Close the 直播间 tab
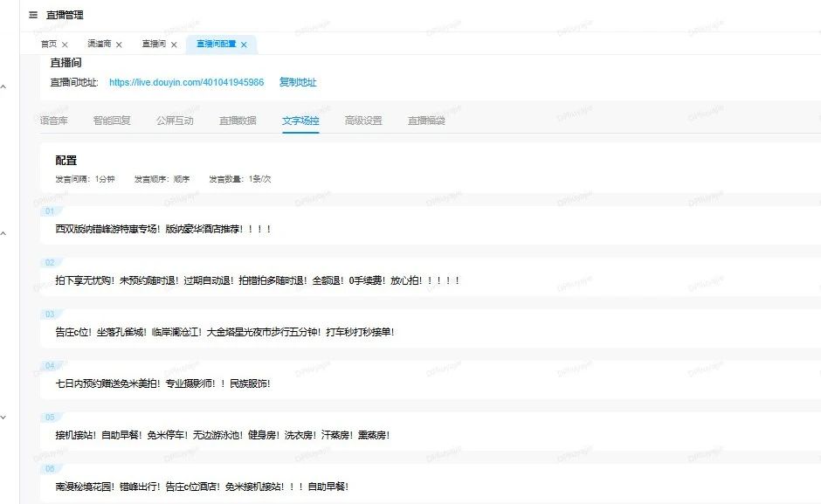 coord(174,45)
